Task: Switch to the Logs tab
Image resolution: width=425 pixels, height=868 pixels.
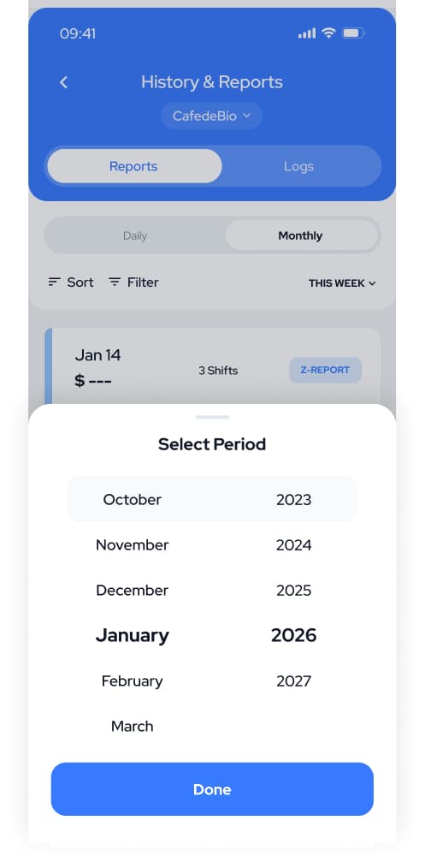Action: [298, 167]
